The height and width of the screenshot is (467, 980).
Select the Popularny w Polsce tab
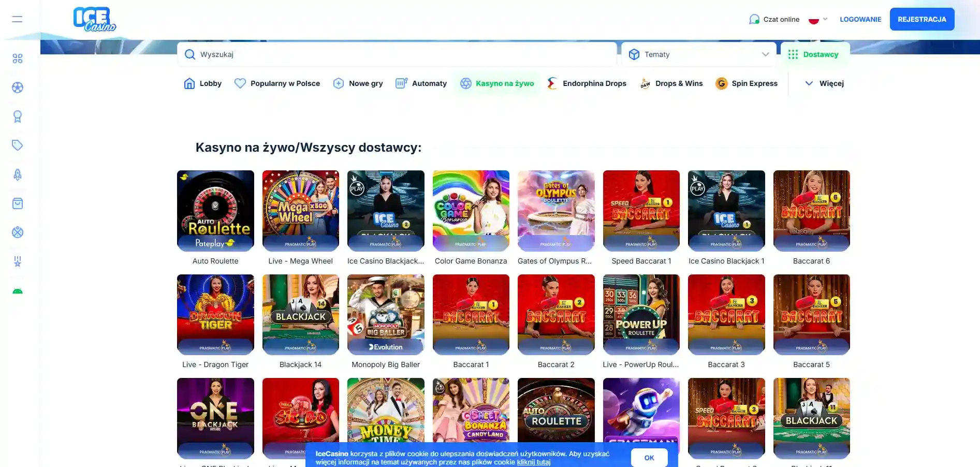click(277, 83)
